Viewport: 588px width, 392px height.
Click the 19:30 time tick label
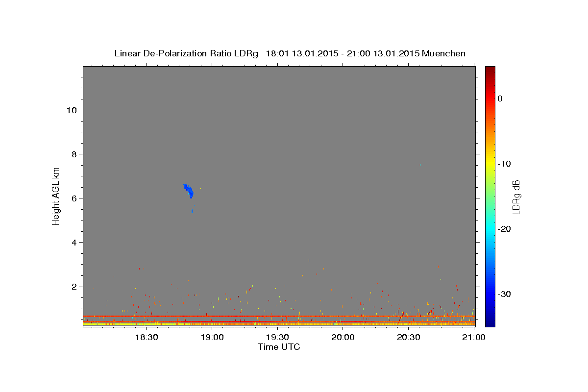tap(277, 337)
